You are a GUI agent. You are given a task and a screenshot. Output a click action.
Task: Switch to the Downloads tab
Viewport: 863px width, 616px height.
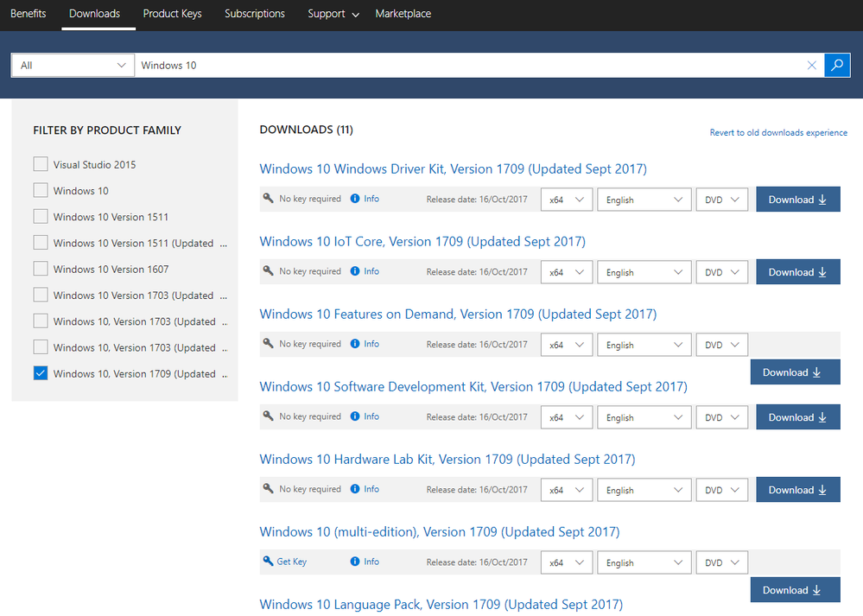tap(95, 14)
